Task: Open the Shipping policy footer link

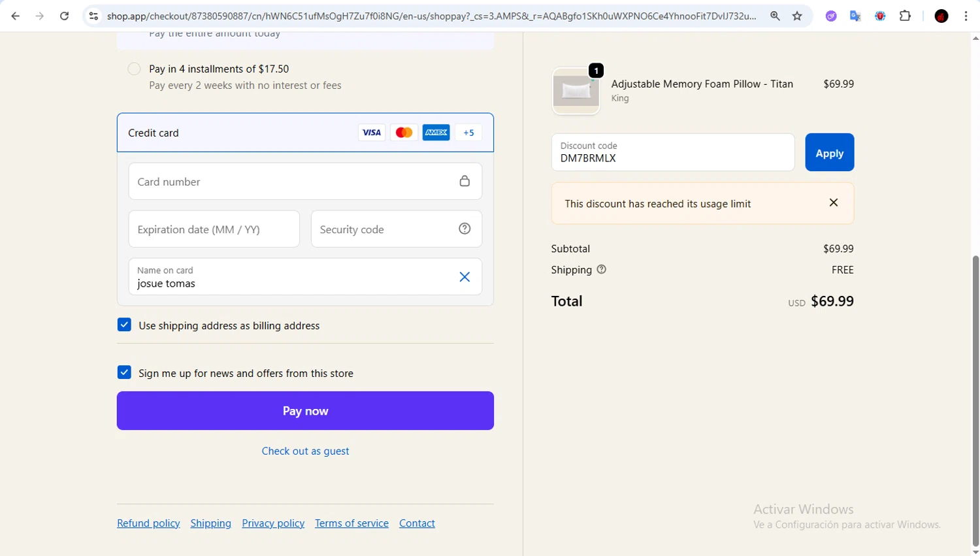Action: pyautogui.click(x=211, y=523)
